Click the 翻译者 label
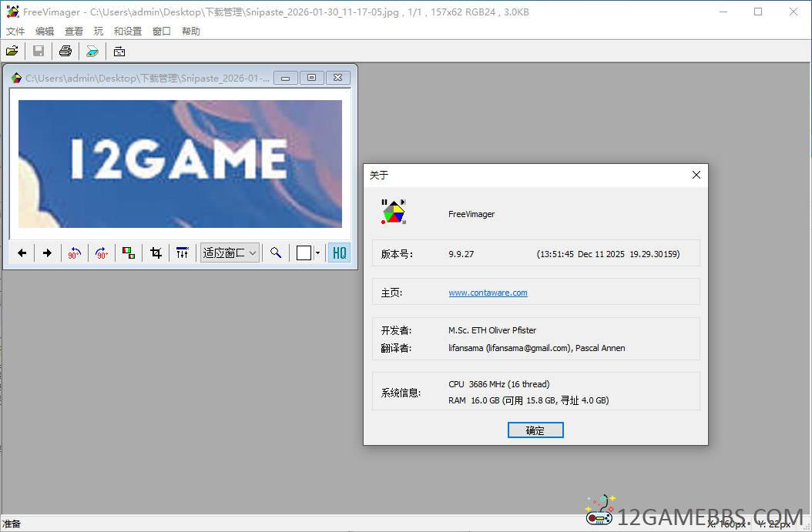 click(396, 348)
